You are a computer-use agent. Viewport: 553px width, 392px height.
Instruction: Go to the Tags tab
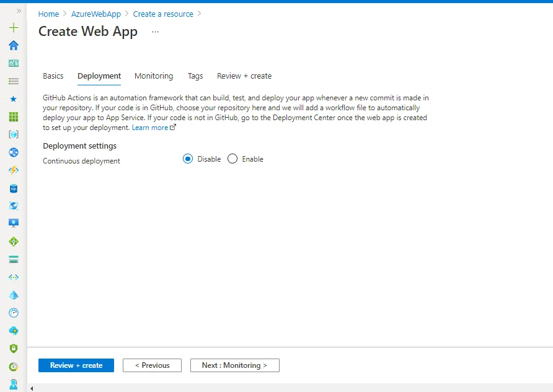[x=195, y=76]
